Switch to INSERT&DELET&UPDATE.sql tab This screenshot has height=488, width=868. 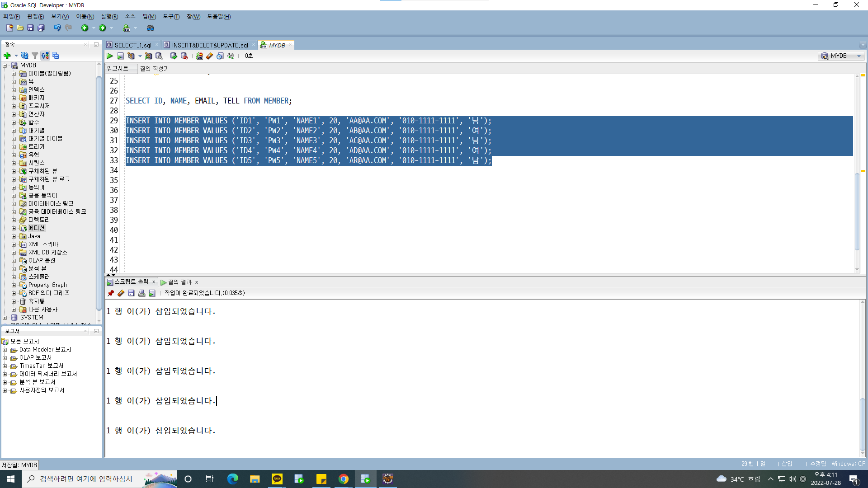point(209,45)
